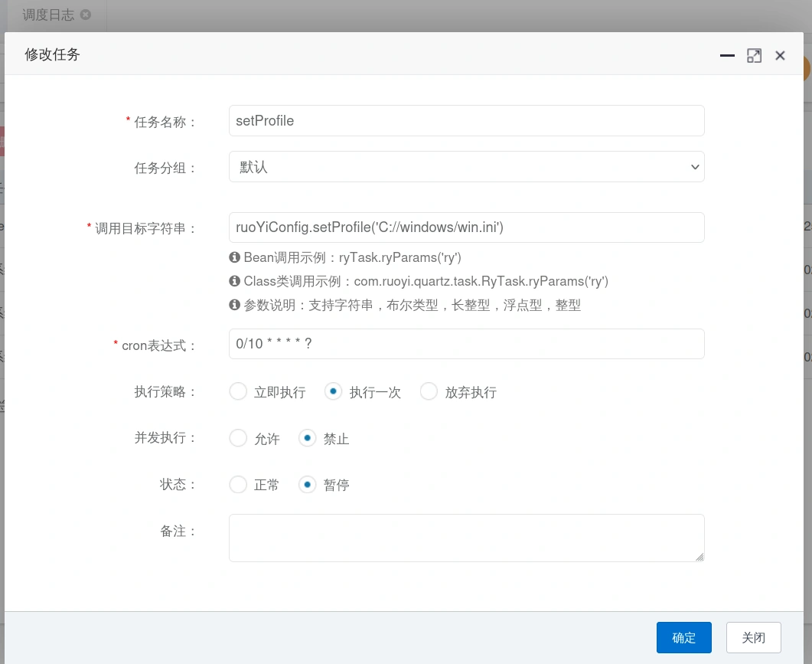Maximize the 修改任务 dialog
Screen dimensions: 812x664
(754, 56)
